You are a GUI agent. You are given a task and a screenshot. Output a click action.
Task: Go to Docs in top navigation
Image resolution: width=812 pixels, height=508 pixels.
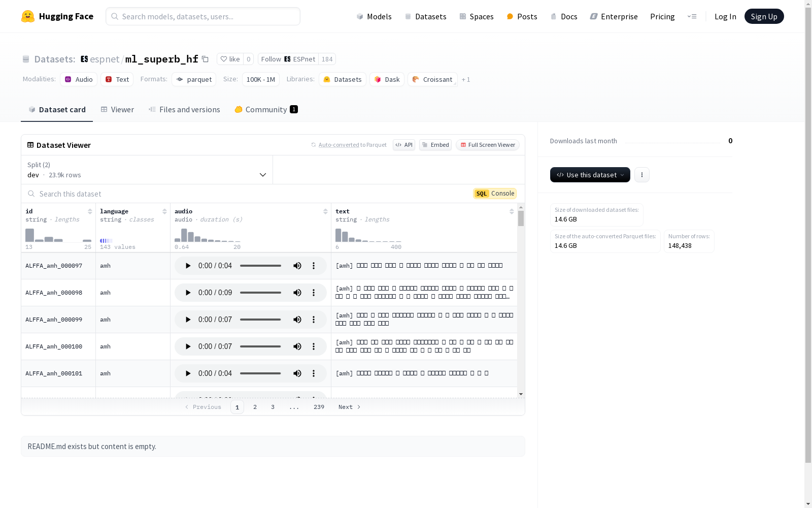(563, 16)
